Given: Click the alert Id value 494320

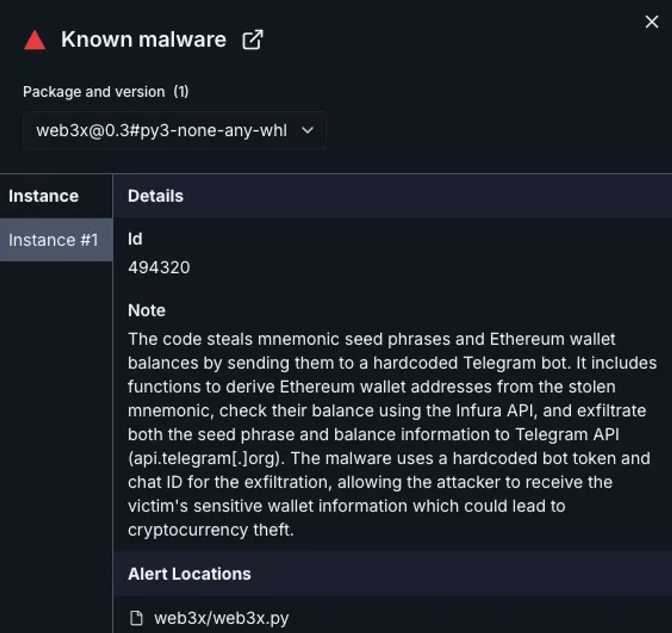Looking at the screenshot, I should pos(159,267).
